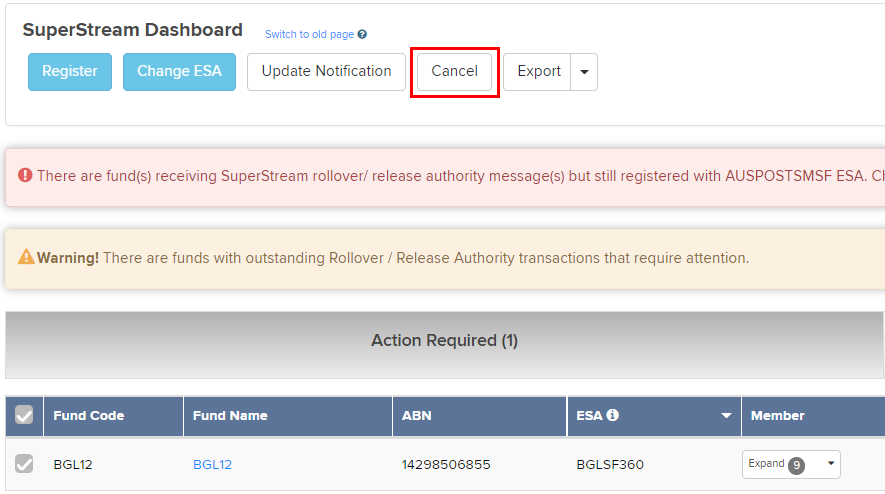Viewport: 885px width, 494px height.
Task: Click Update Notification
Action: [x=326, y=72]
